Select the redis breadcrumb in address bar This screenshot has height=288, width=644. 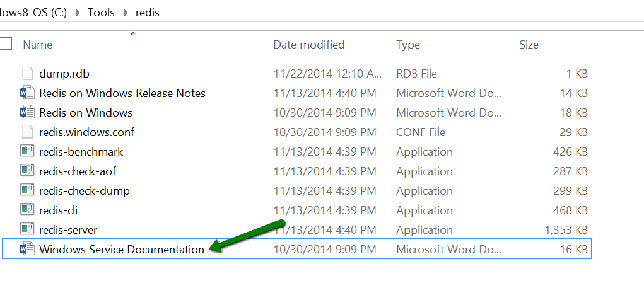point(148,13)
